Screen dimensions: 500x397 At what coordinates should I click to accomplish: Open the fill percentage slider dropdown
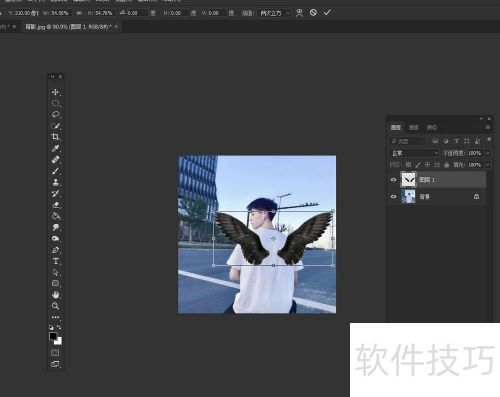click(488, 165)
